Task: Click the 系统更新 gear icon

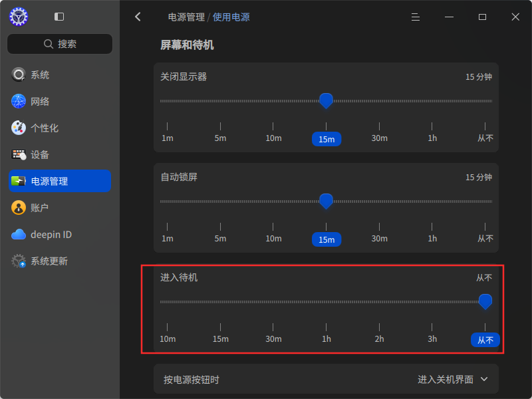Action: click(x=19, y=261)
